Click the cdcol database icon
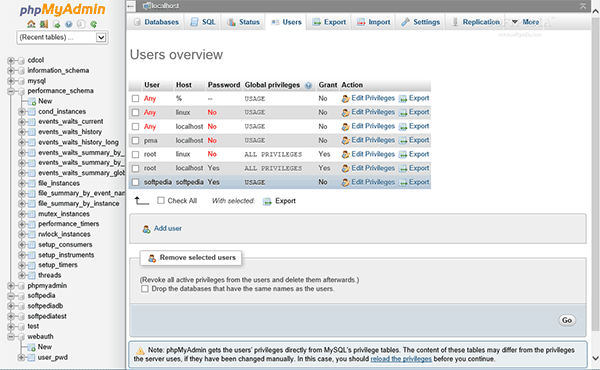Screen dimensions: 600x370 [x=21, y=60]
